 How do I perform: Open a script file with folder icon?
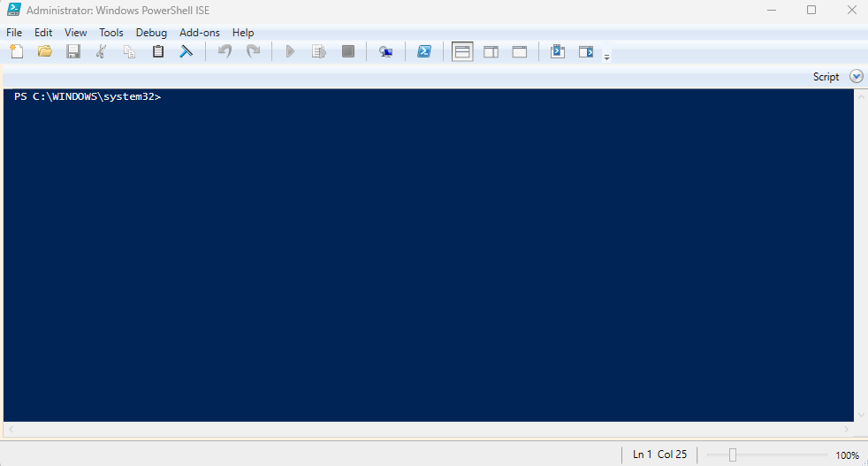coord(45,51)
